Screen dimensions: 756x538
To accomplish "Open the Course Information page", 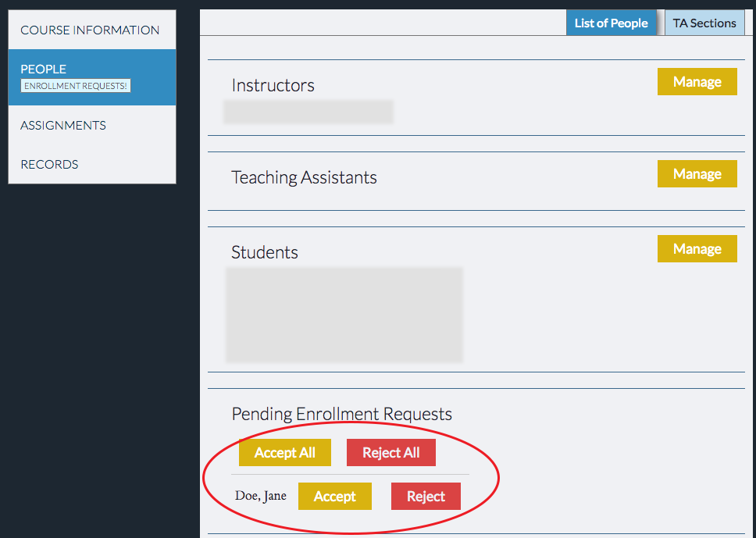I will coord(90,30).
